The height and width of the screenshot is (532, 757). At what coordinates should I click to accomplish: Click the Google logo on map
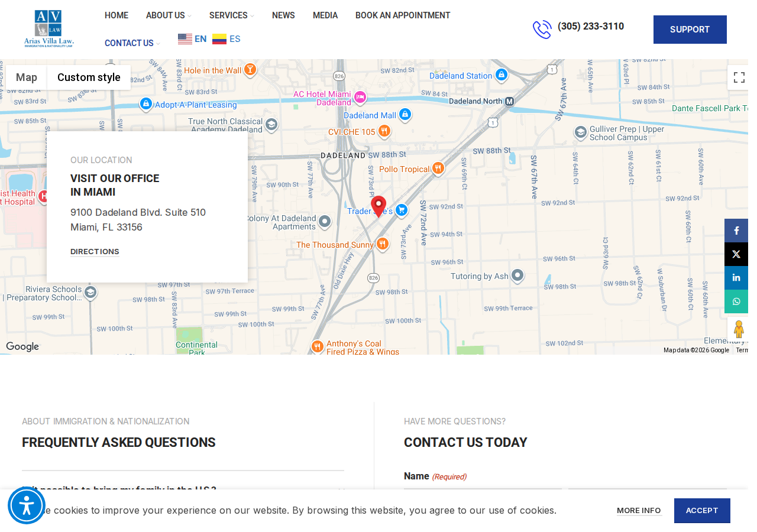(x=22, y=347)
